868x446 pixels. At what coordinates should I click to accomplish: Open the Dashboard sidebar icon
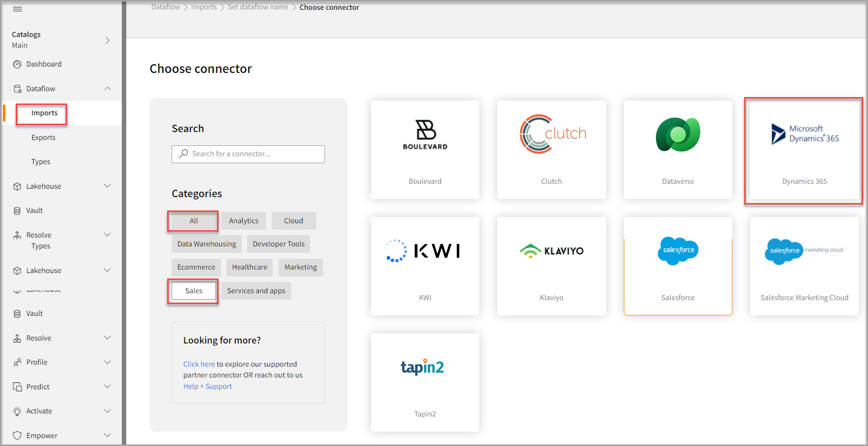pyautogui.click(x=17, y=64)
